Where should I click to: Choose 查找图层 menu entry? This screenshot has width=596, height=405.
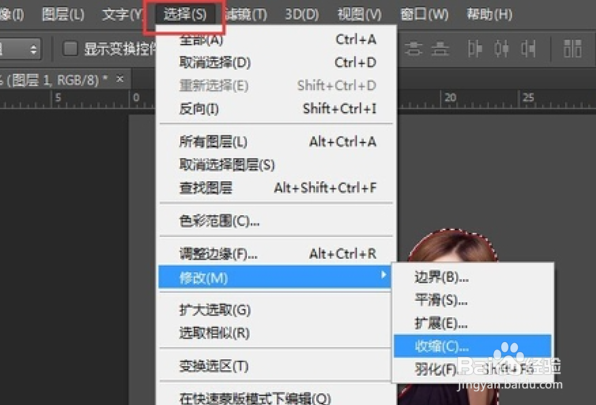tap(276, 188)
